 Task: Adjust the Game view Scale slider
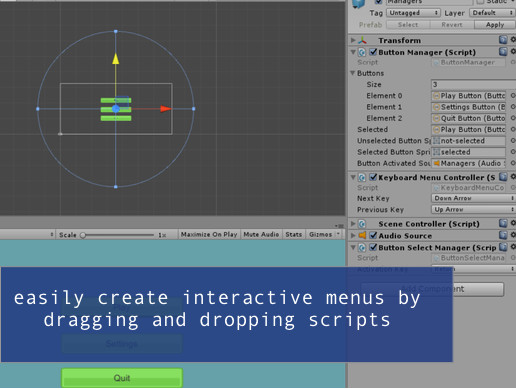(x=118, y=235)
